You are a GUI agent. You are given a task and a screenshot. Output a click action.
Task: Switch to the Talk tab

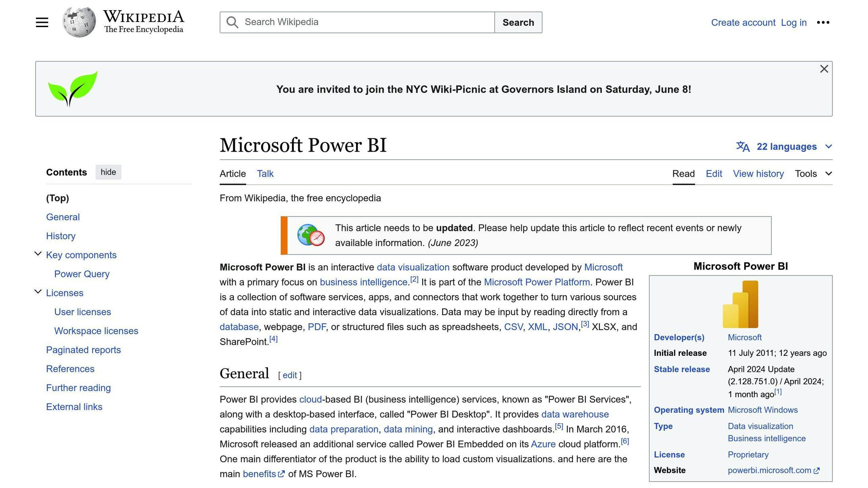click(x=265, y=174)
